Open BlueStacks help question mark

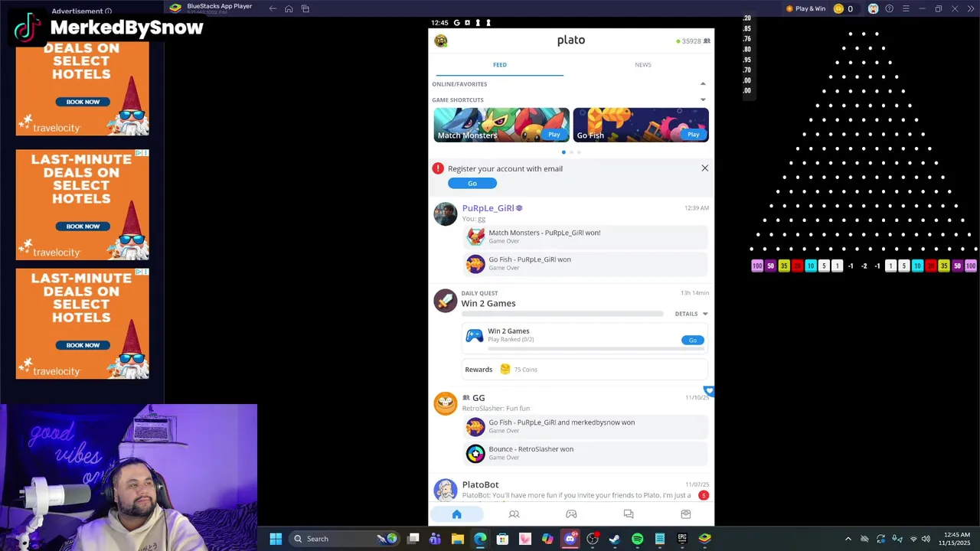tap(889, 8)
